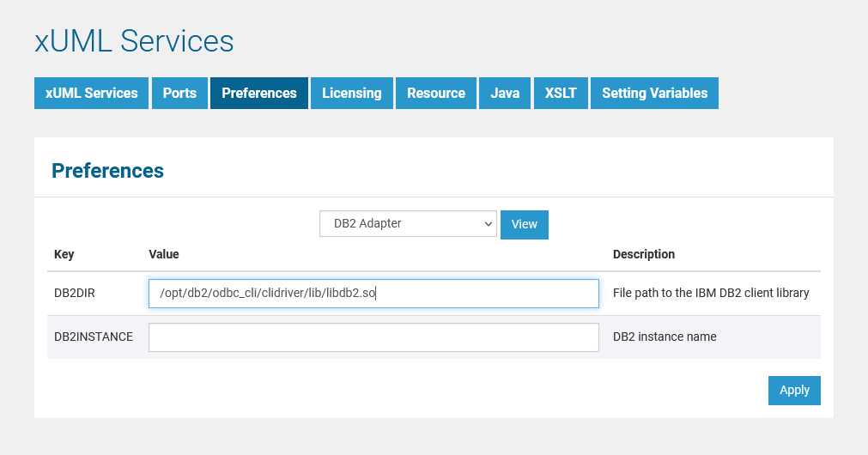The image size is (868, 455).
Task: Click the Value column header
Action: (x=164, y=254)
